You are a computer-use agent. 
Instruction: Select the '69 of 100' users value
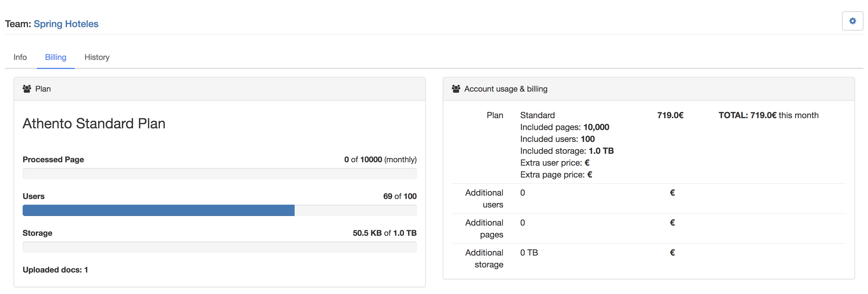400,196
